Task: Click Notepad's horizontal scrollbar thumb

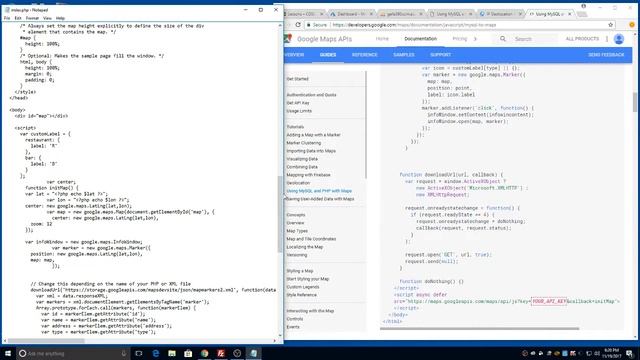Action: coord(46,341)
